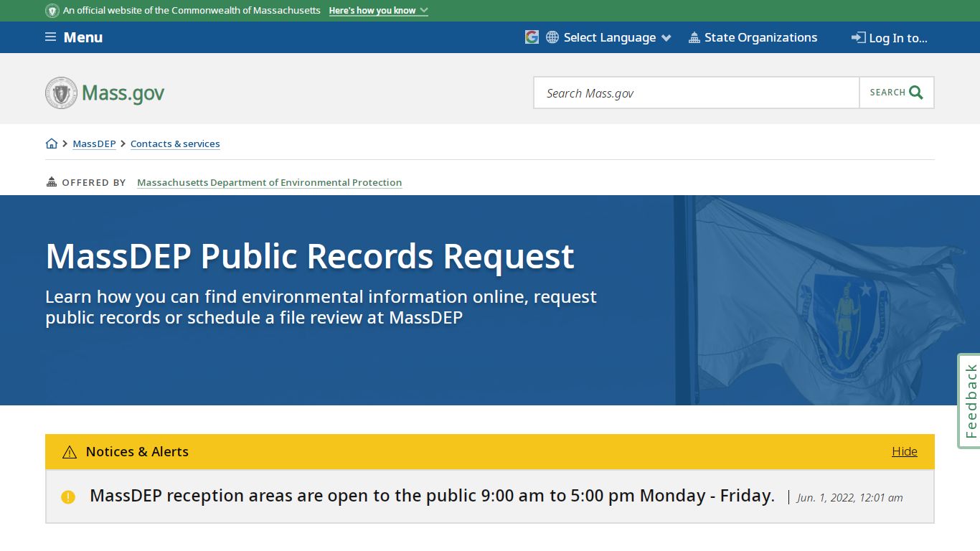Click the globe language icon
The width and height of the screenshot is (980, 551).
pos(552,37)
